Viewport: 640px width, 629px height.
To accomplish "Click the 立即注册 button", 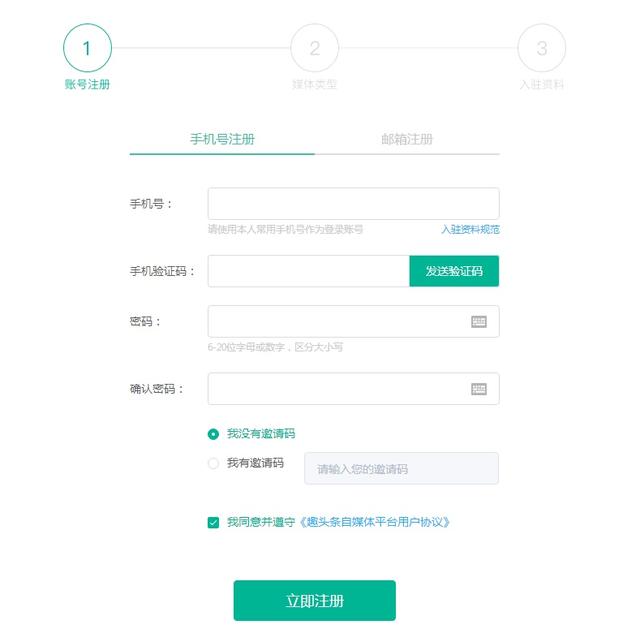I will pos(314,600).
